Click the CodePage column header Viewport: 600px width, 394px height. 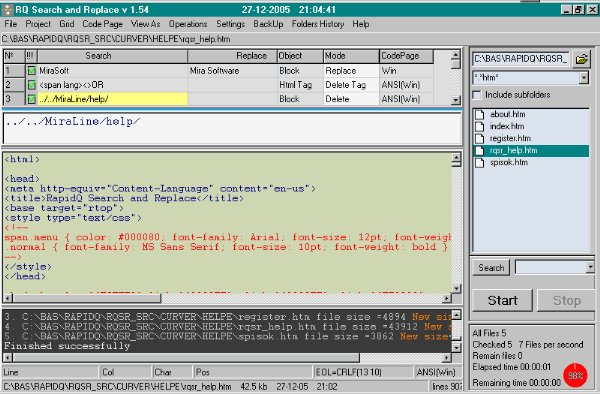pyautogui.click(x=406, y=56)
